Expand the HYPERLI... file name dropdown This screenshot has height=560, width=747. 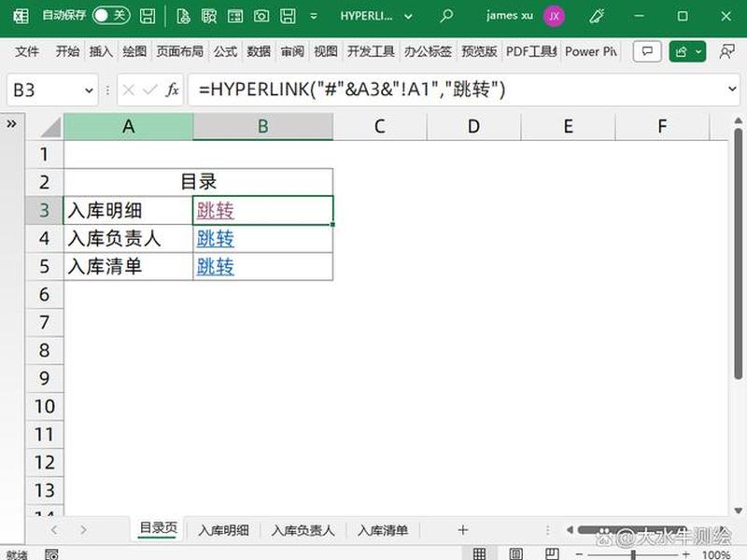click(x=408, y=16)
